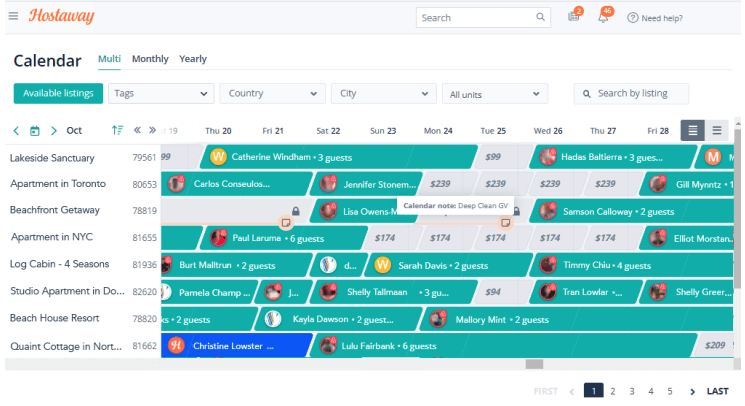Screen dimensions: 745x406
Task: Click calendar note icon on Tue 25
Action: pos(506,222)
